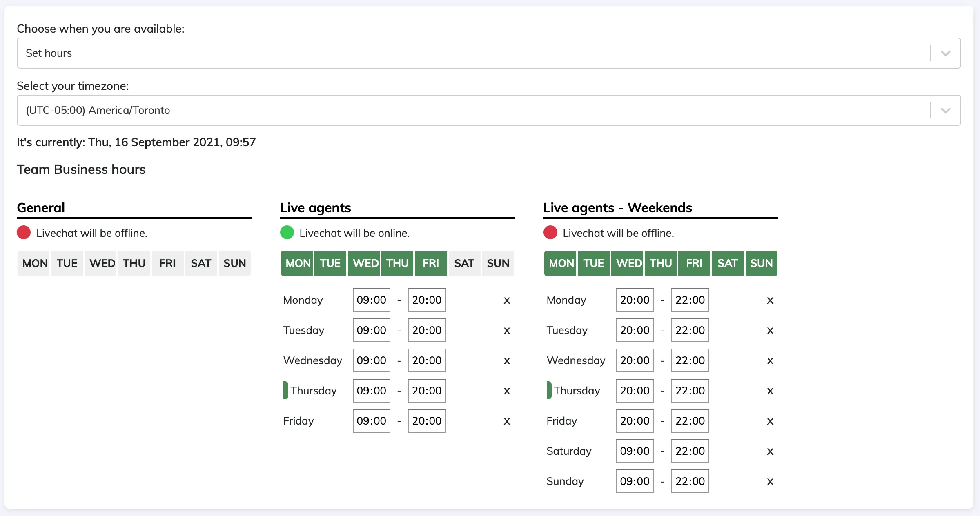The image size is (980, 516).
Task: Open the availability 'Set hours' dropdown
Action: pos(489,53)
